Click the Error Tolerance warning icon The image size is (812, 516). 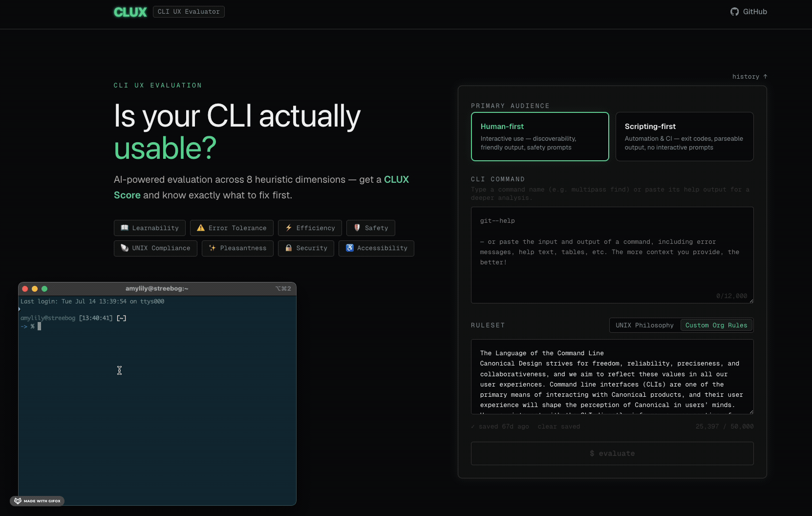[201, 228]
